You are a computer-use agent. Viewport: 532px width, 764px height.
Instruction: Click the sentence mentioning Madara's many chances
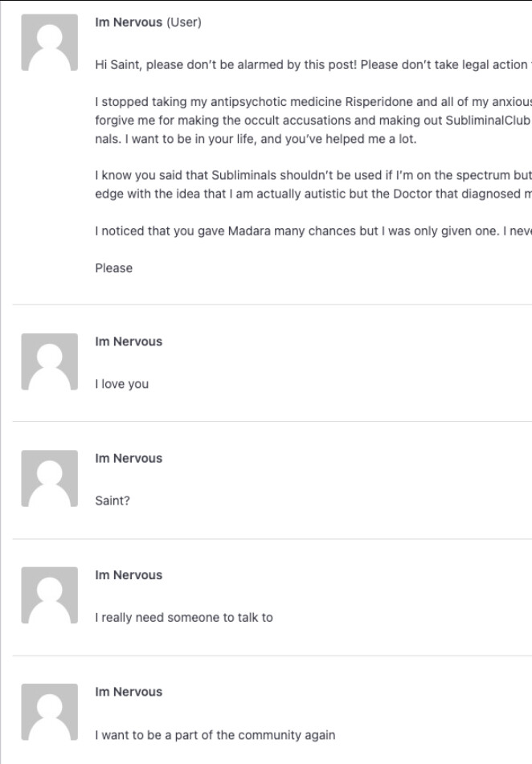[313, 231]
